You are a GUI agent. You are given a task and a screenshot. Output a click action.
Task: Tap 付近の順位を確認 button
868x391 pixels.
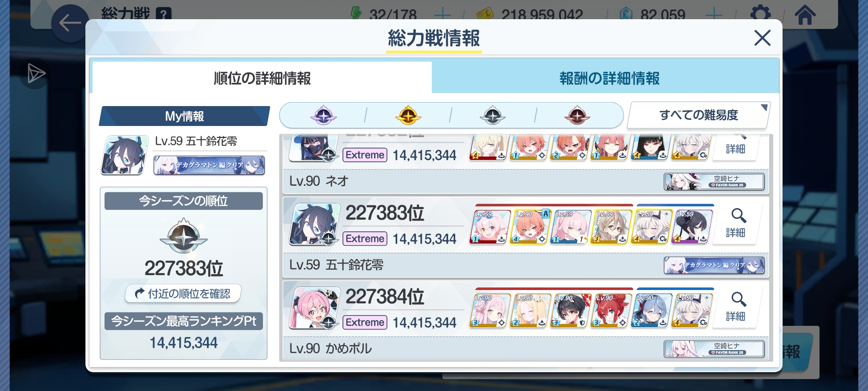click(x=183, y=293)
